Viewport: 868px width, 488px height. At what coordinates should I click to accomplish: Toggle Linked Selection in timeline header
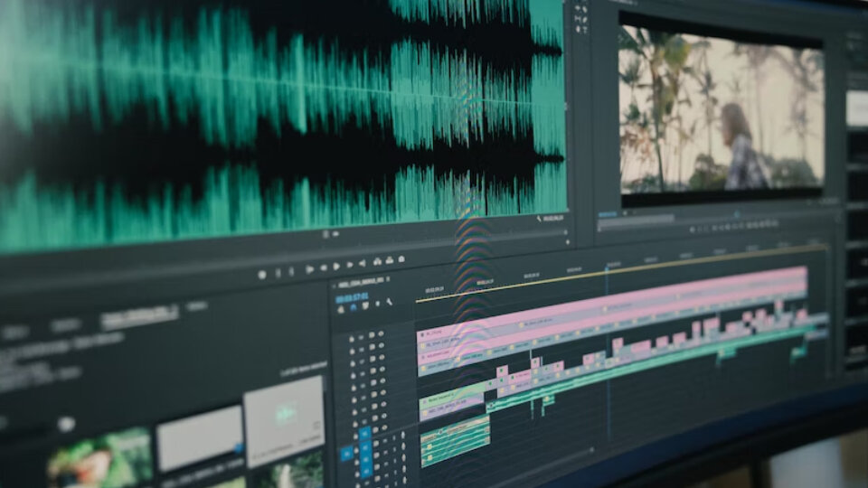pyautogui.click(x=365, y=306)
